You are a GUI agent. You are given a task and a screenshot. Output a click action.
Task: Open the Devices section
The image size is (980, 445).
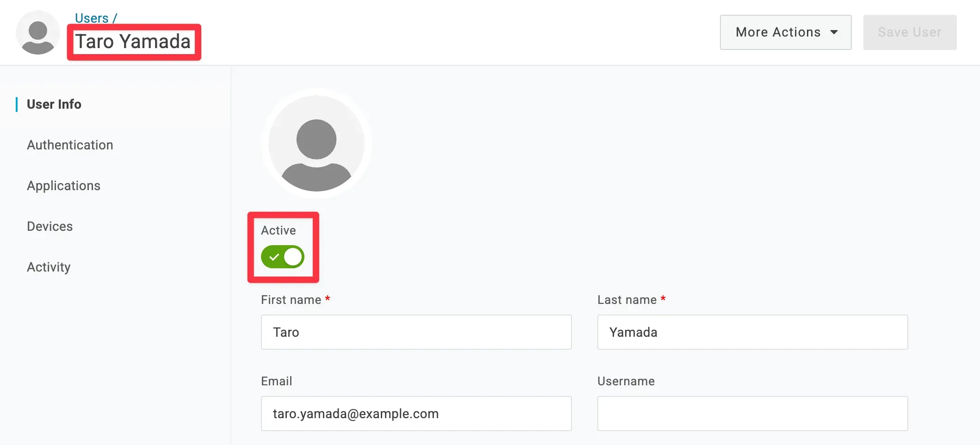click(50, 226)
